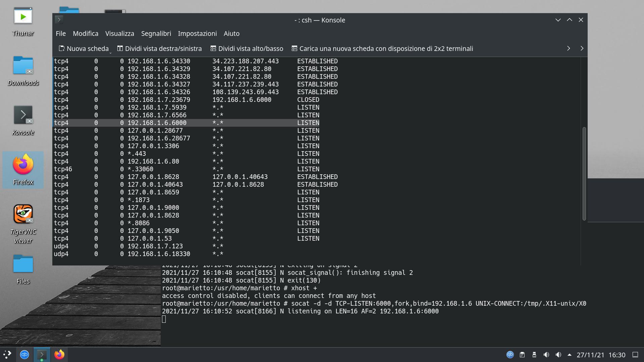Launch Firefox from the taskbar
The height and width of the screenshot is (362, 644).
point(59,355)
